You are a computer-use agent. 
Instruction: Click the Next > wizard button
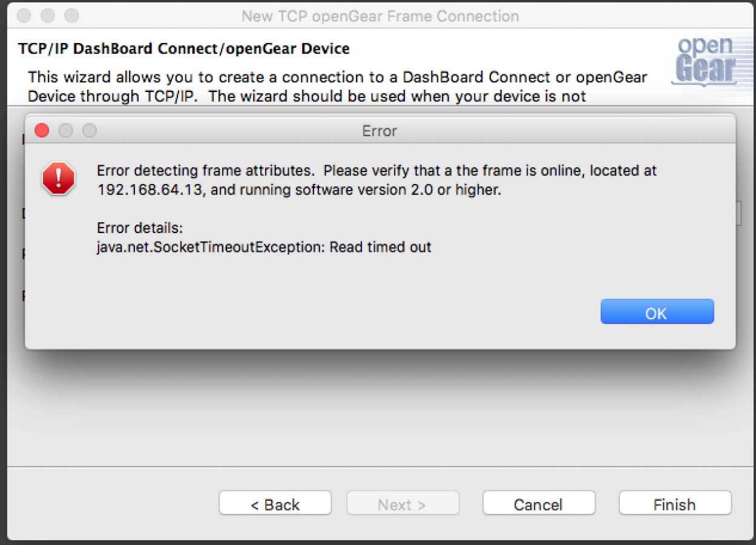(x=402, y=504)
